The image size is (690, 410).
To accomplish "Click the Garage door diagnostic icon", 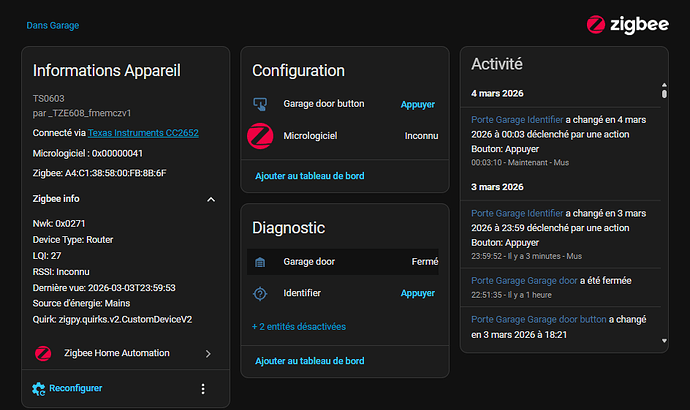I will tap(260, 262).
